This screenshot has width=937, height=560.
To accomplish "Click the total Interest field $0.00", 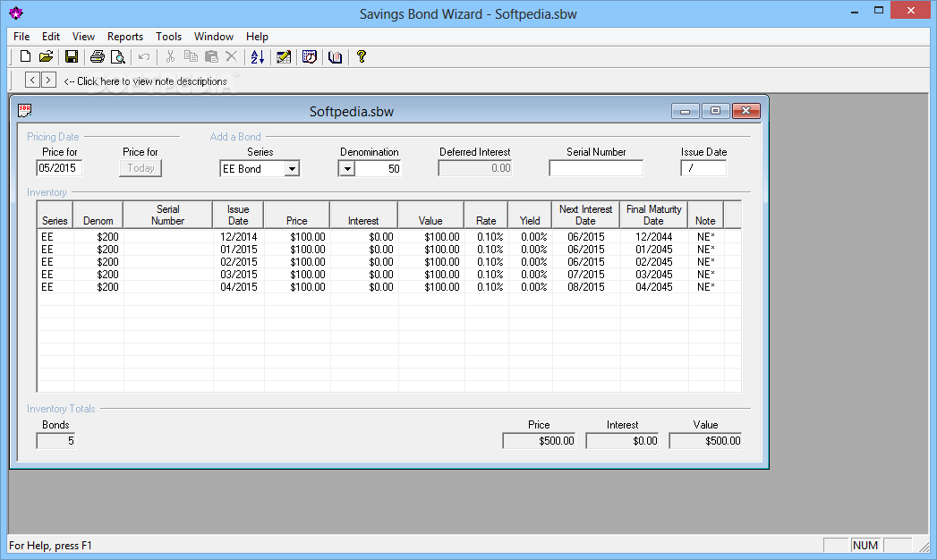I will (x=622, y=441).
